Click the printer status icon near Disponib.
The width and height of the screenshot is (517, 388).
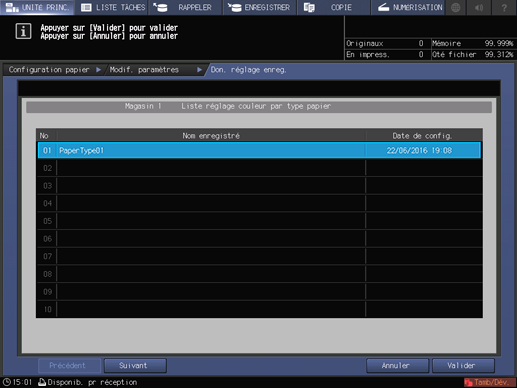[x=42, y=382]
